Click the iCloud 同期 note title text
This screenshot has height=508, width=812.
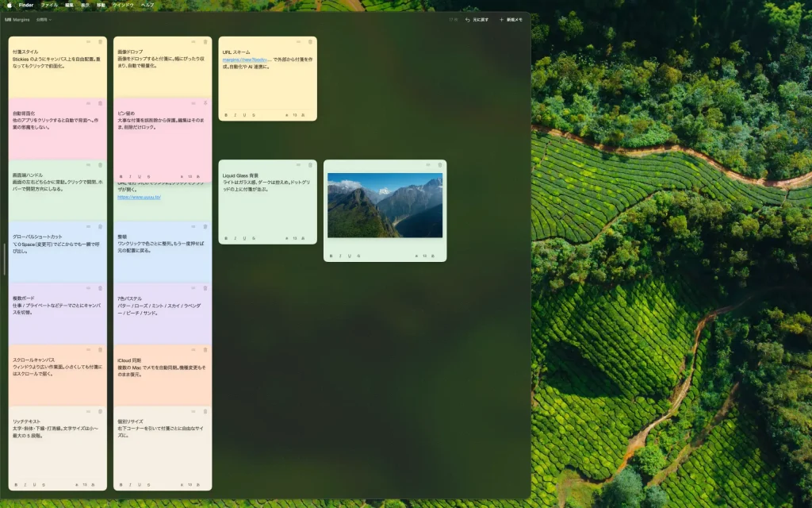tap(129, 360)
